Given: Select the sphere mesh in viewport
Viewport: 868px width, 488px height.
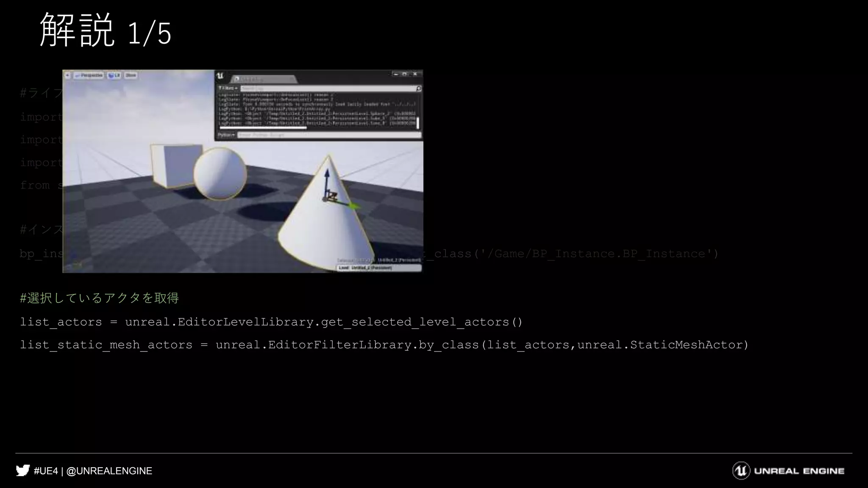Looking at the screenshot, I should click(x=220, y=174).
